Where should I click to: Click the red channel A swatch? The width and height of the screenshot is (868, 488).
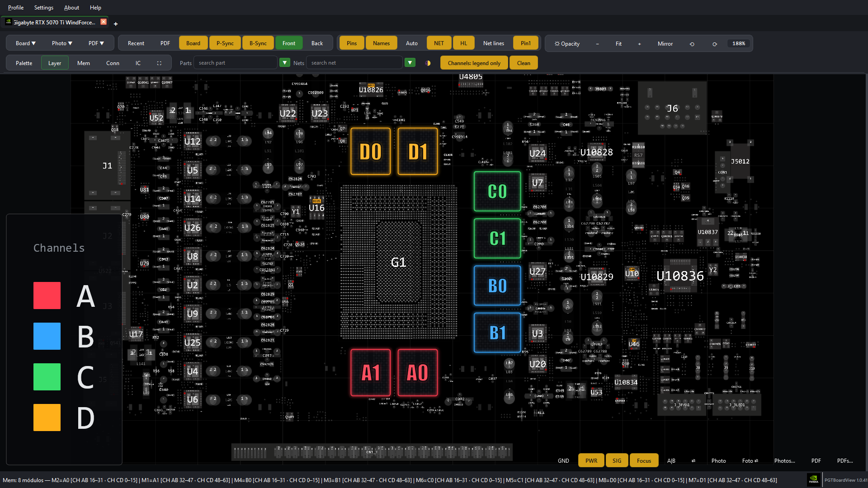pos(47,296)
